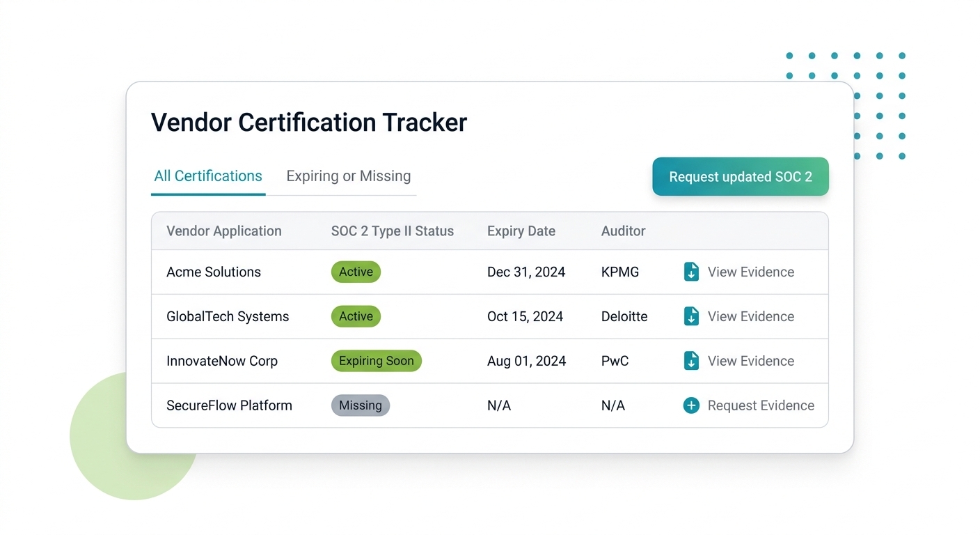The image size is (980, 535).
Task: Click the Aug 01, 2024 expiry date
Action: click(x=527, y=361)
